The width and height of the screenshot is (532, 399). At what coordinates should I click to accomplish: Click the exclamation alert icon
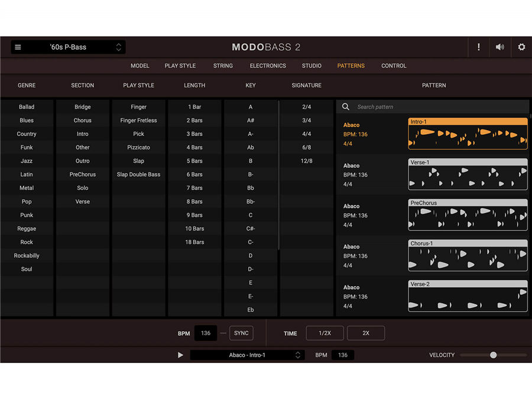pyautogui.click(x=479, y=47)
